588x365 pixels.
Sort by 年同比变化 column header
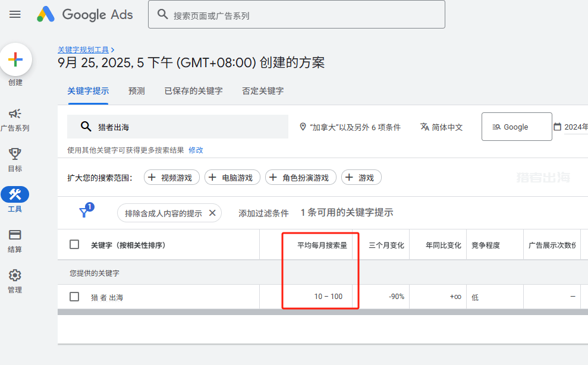click(x=444, y=245)
